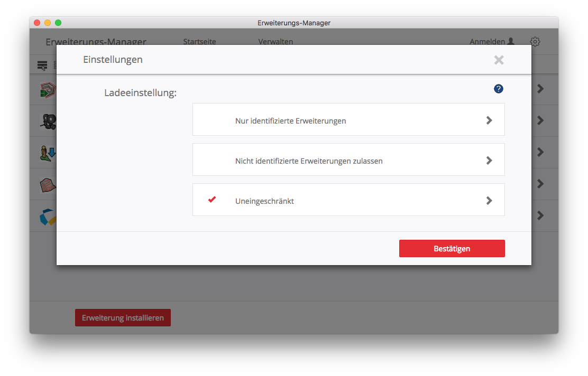The width and height of the screenshot is (588, 376).
Task: Select the red contour map extension icon
Action: 48,184
